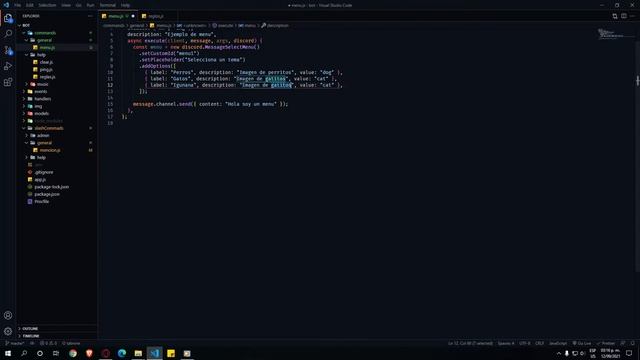Open Sticky Notes from the taskbar
The image size is (640, 360).
[x=171, y=353]
